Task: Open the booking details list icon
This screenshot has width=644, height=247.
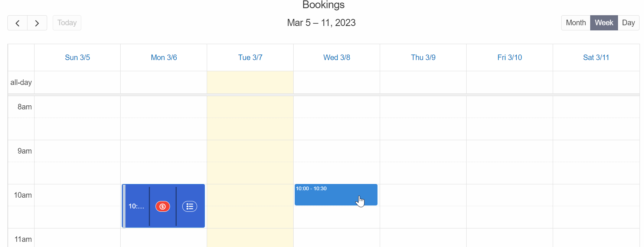Action: tap(190, 207)
